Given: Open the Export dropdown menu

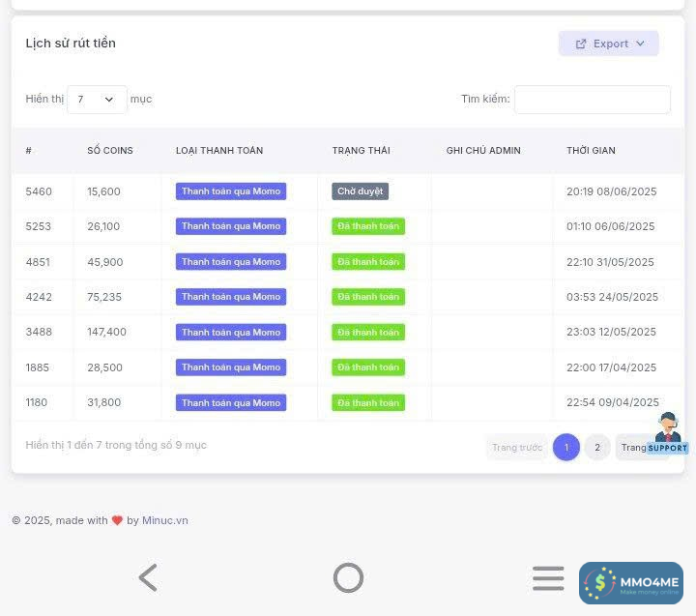Looking at the screenshot, I should tap(608, 44).
